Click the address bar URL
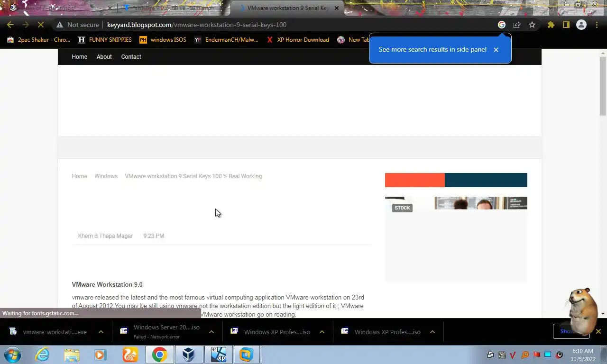The width and height of the screenshot is (607, 364). tap(196, 25)
